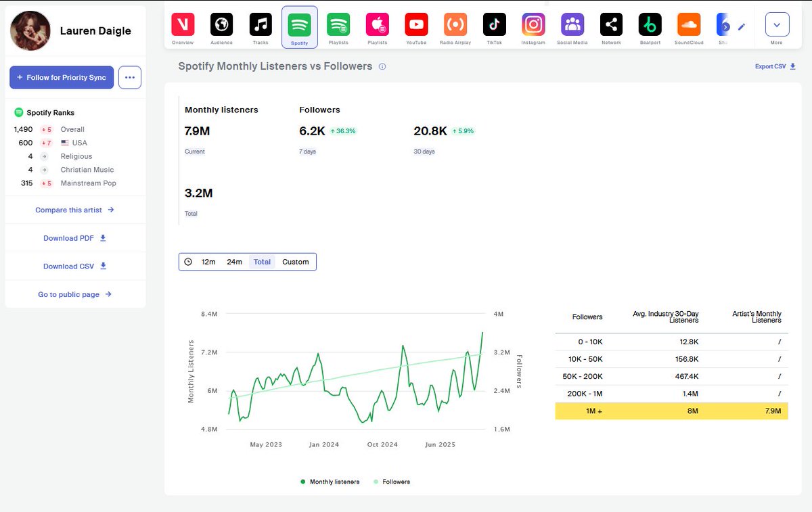Click the 0 - 10K followers row

(x=672, y=342)
